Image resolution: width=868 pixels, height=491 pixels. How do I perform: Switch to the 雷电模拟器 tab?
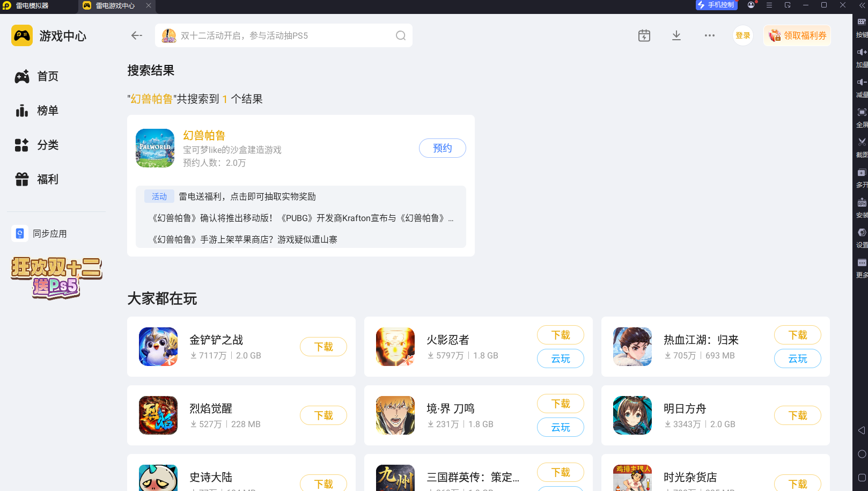(x=32, y=7)
